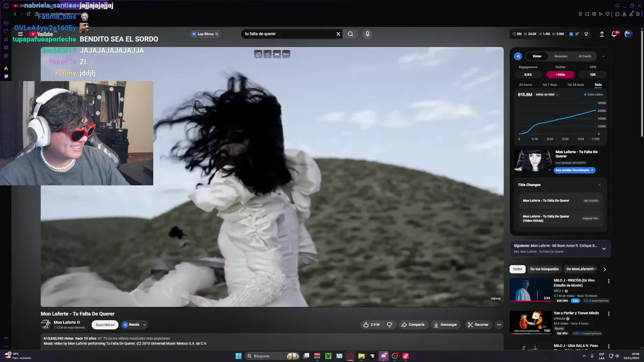This screenshot has height=362, width=644.
Task: Clear the search box with the X
Action: 338,34
